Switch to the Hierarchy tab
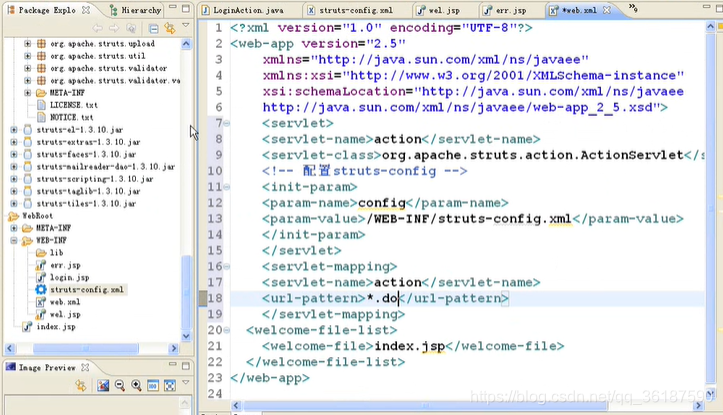The width and height of the screenshot is (723, 415). tap(136, 10)
